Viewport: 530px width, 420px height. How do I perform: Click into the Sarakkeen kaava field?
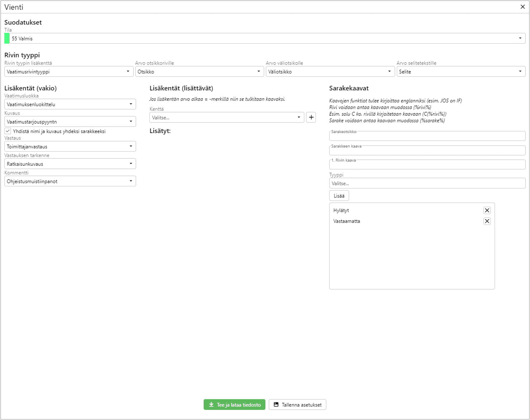(427, 151)
